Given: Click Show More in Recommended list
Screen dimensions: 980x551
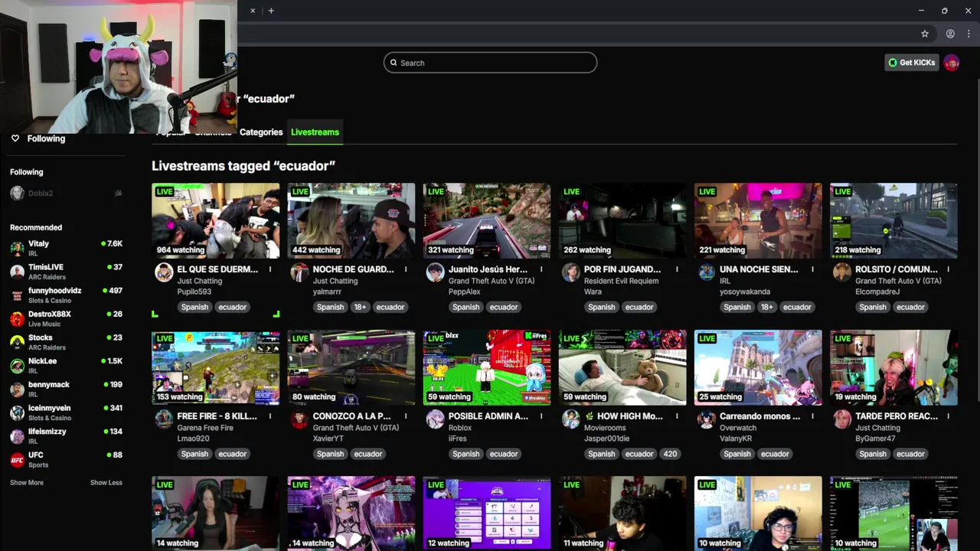Looking at the screenshot, I should point(27,483).
